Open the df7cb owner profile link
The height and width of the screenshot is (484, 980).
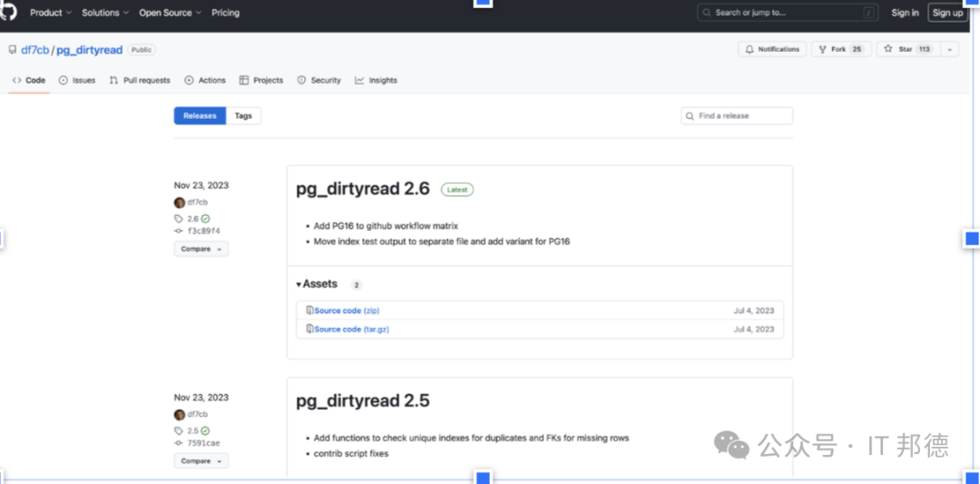click(35, 50)
